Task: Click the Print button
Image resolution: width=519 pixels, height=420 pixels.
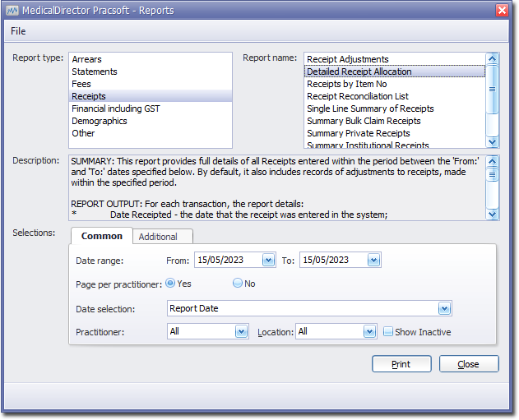Action: [401, 364]
